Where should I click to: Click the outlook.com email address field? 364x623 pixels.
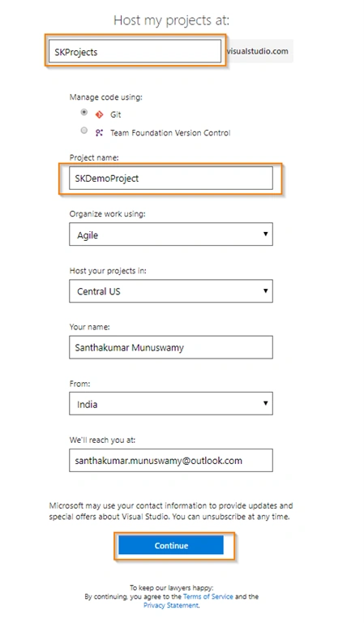tap(171, 461)
